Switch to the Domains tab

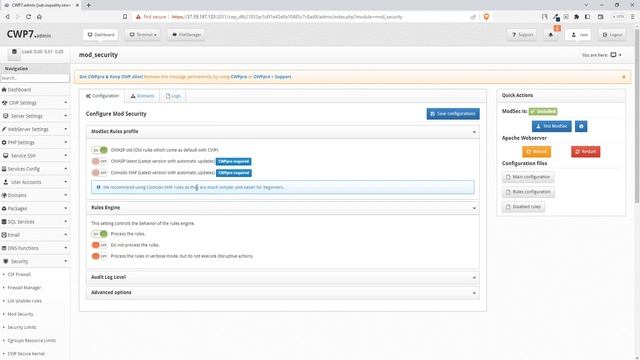(x=142, y=96)
